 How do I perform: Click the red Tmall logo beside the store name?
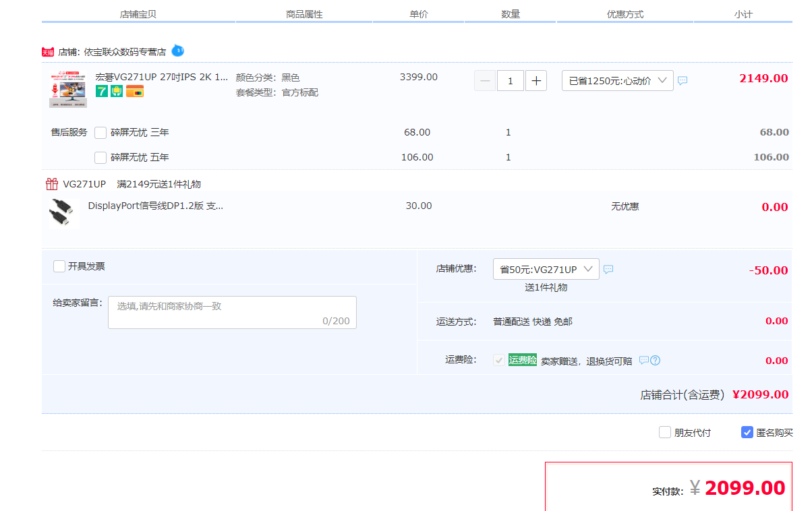click(x=47, y=52)
